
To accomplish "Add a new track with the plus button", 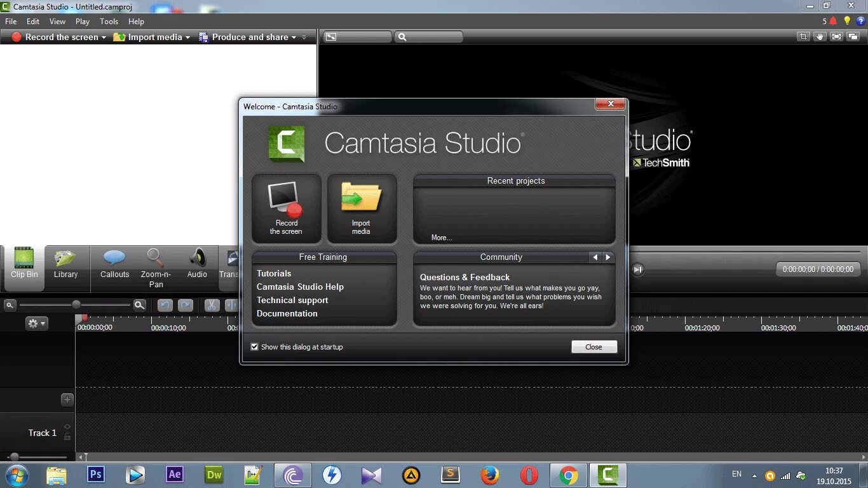I will click(x=67, y=400).
